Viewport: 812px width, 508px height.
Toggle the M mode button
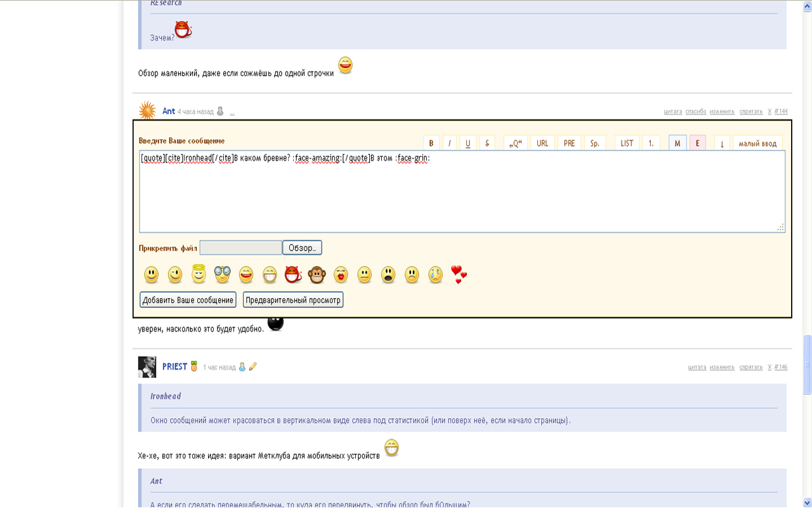[677, 143]
